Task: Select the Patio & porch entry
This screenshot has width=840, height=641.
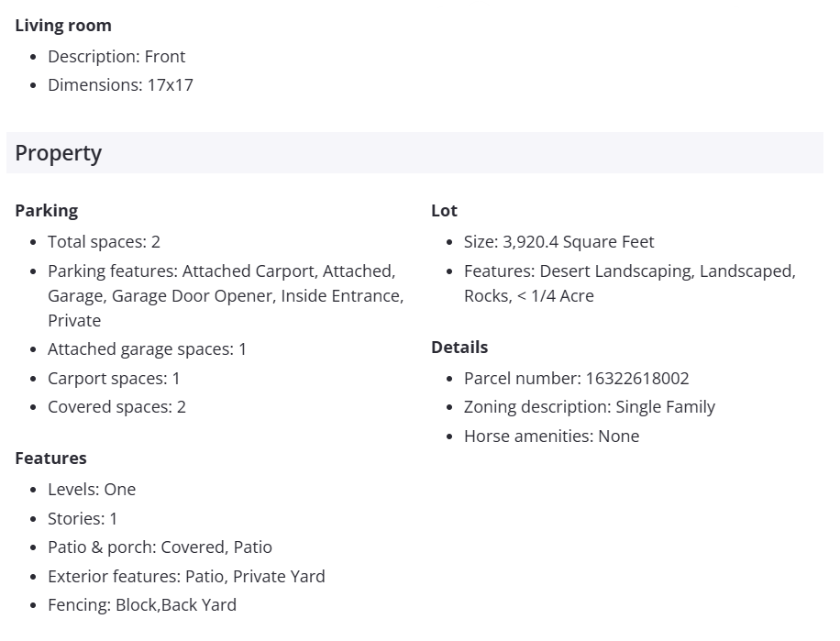Action: (x=160, y=547)
